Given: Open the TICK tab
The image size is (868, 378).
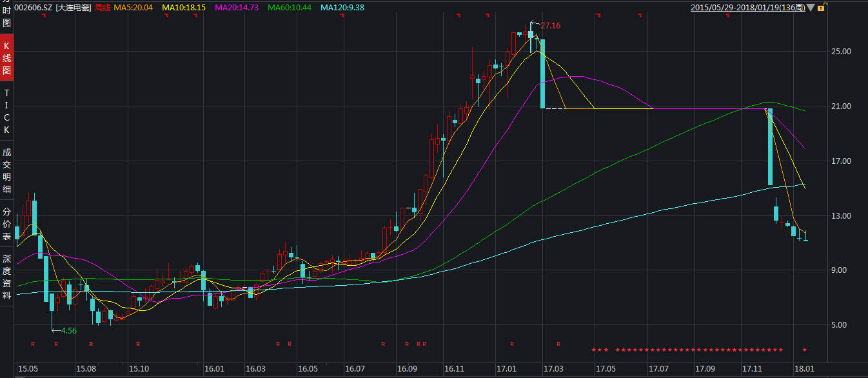Looking at the screenshot, I should pyautogui.click(x=6, y=111).
